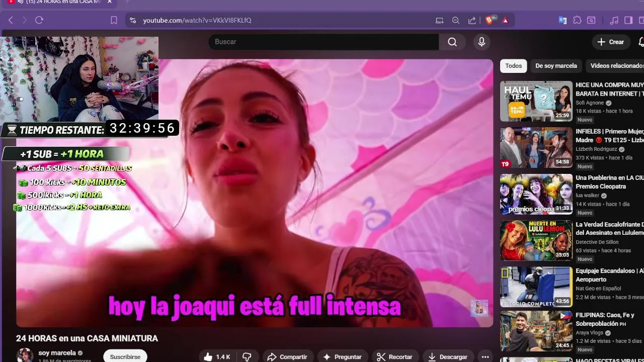
Task: Click the Nat Geo en Español channel
Action: [598, 289]
